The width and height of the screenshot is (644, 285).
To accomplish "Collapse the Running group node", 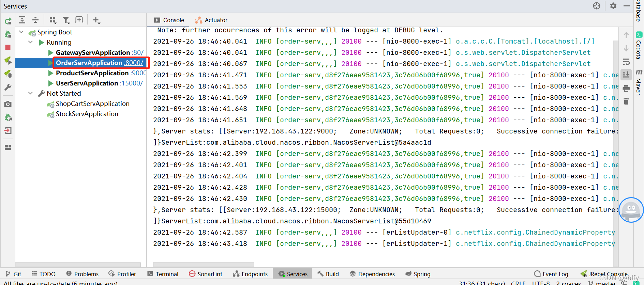I will (x=31, y=42).
